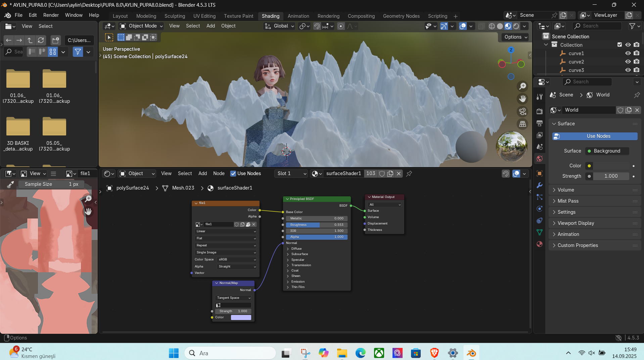Click the pan view hand icon
644x360 pixels.
522,99
